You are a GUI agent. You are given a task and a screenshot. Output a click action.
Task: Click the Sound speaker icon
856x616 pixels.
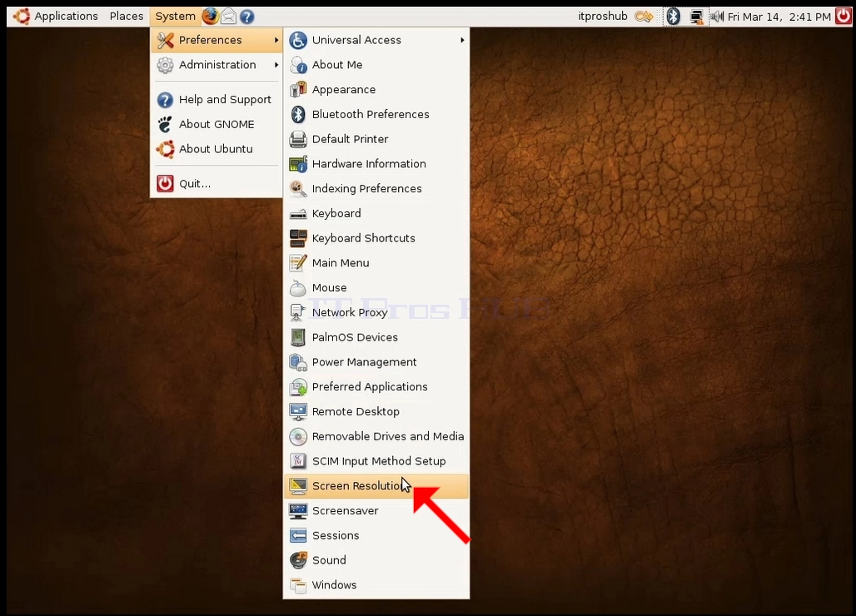tap(298, 560)
